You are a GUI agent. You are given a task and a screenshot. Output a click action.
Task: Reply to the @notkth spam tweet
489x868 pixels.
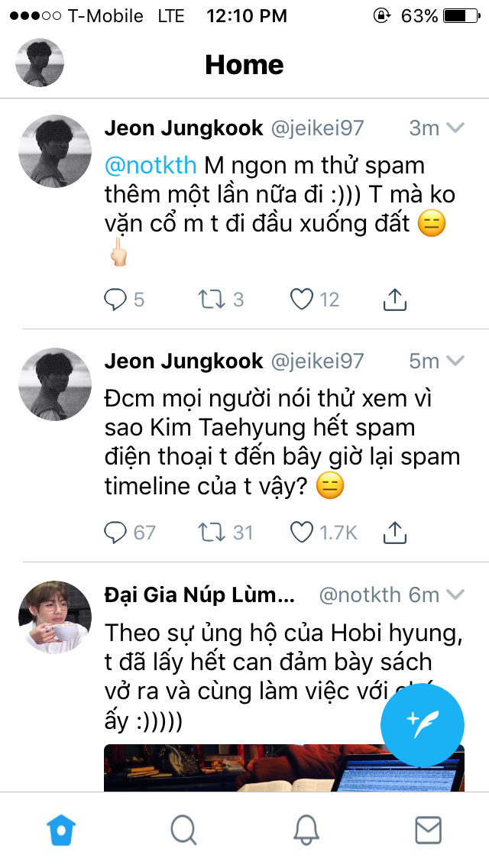[x=115, y=300]
